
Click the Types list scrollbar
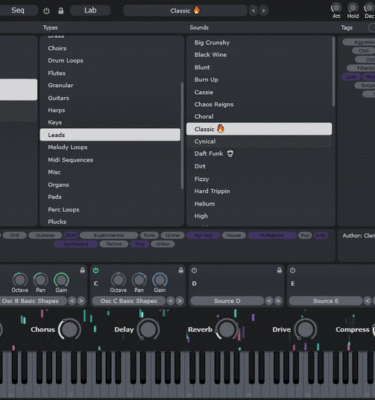(182, 136)
